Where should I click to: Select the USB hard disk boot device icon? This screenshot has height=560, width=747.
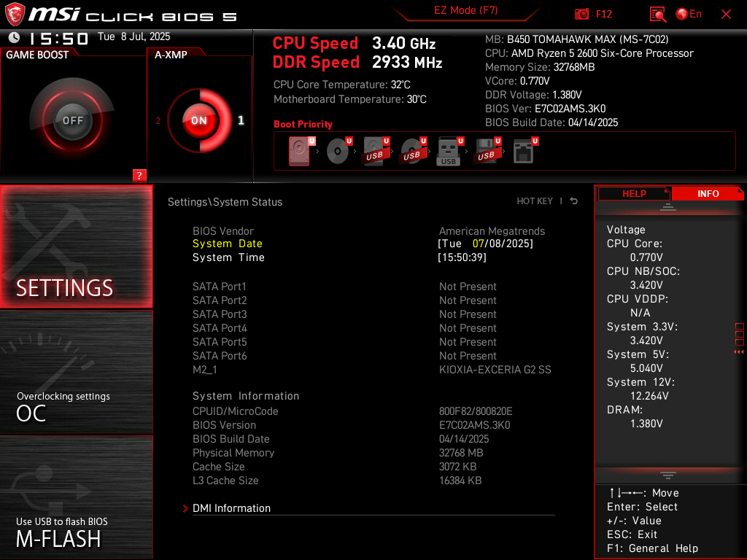click(x=376, y=151)
